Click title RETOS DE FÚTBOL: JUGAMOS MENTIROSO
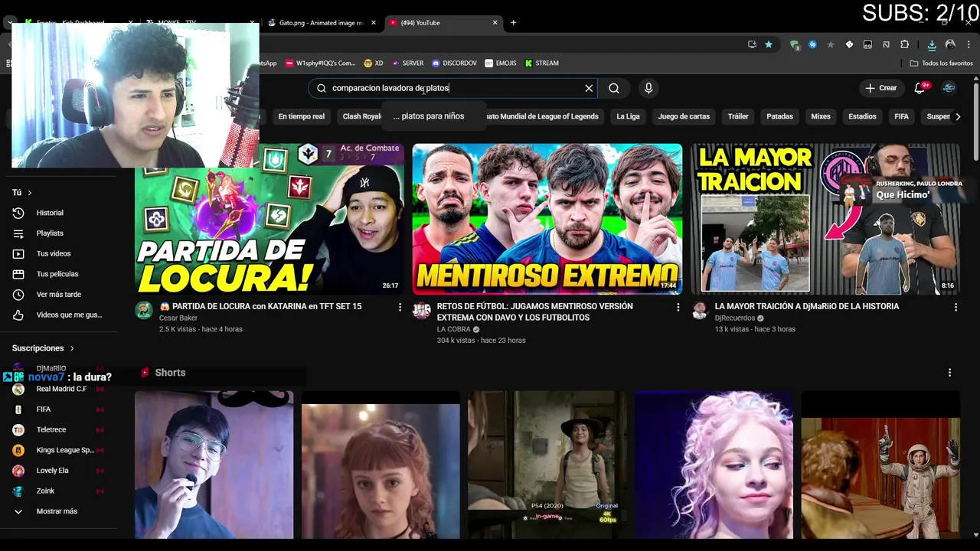The image size is (980, 551). tap(534, 311)
